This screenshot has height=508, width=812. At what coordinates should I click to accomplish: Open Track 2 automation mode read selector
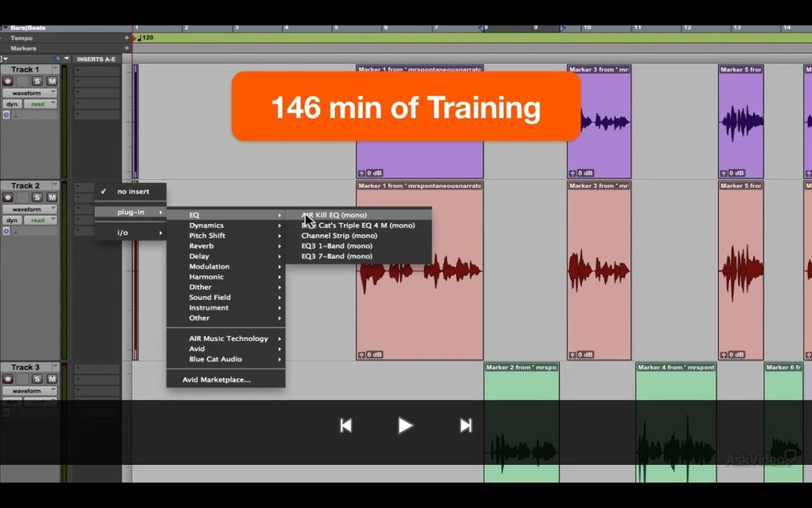click(x=41, y=220)
